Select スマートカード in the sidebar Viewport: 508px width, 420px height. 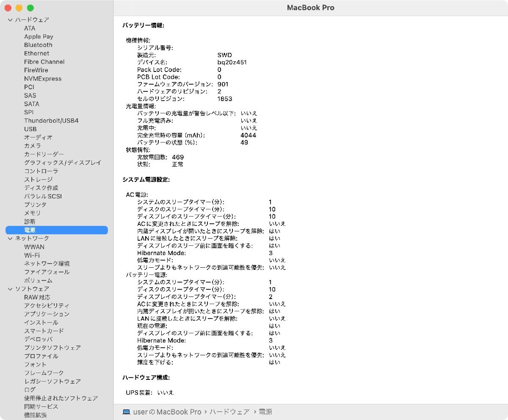pos(44,331)
